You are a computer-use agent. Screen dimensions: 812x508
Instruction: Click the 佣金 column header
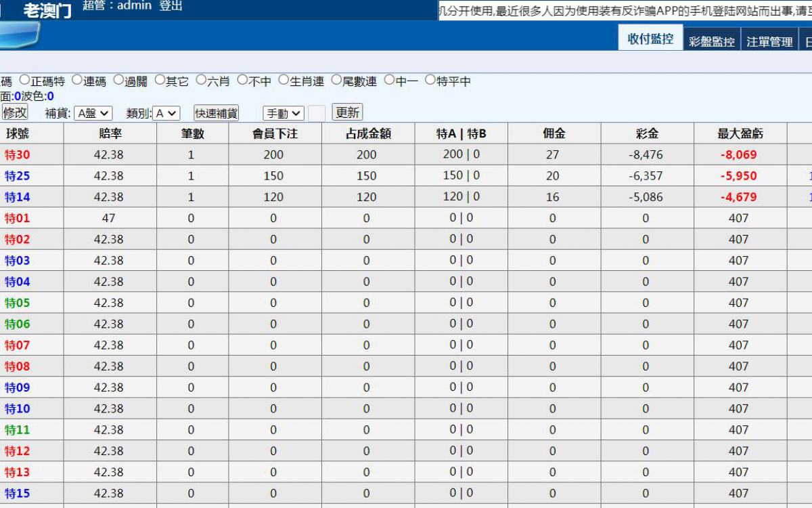tap(554, 133)
